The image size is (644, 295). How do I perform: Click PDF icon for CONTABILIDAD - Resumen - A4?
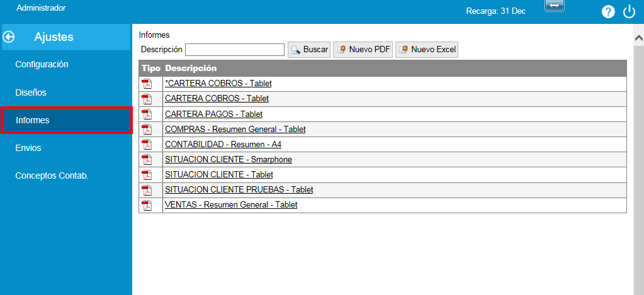click(147, 144)
